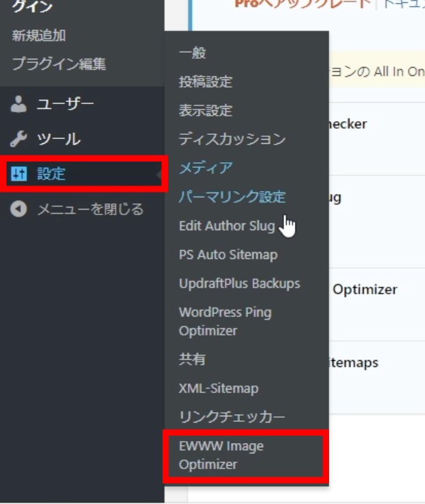Open パーマリンク設定

pos(232,197)
